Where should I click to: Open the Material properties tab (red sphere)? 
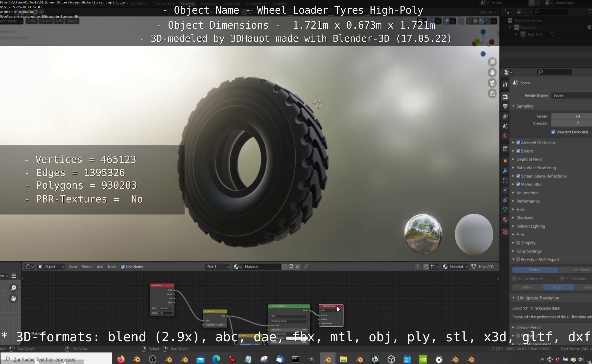[505, 219]
